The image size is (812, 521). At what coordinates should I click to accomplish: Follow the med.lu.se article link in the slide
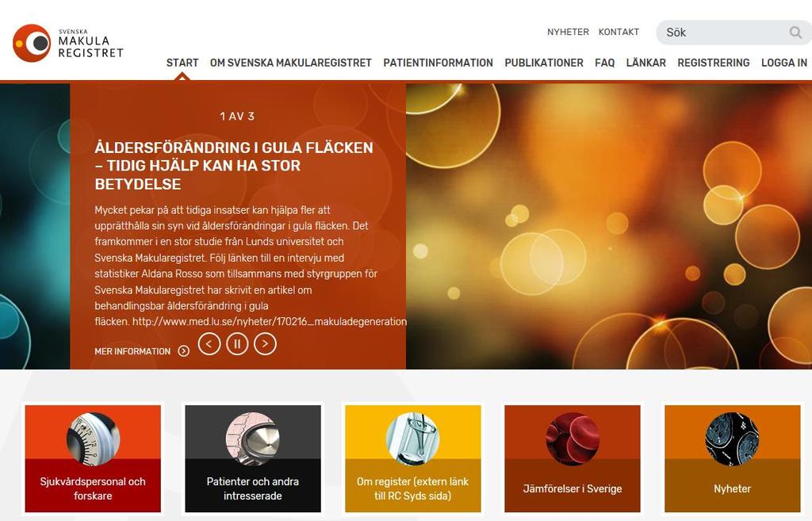pos(270,322)
